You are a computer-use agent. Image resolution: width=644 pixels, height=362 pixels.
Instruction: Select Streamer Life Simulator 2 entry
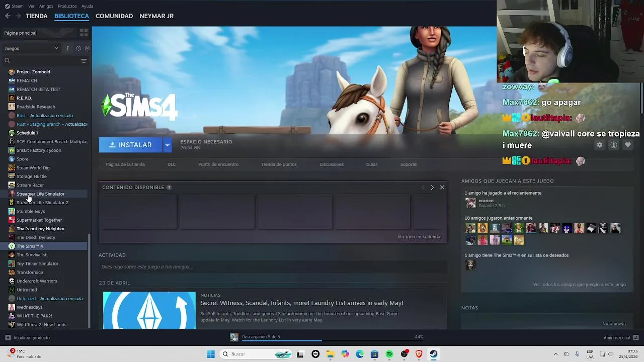pyautogui.click(x=42, y=203)
